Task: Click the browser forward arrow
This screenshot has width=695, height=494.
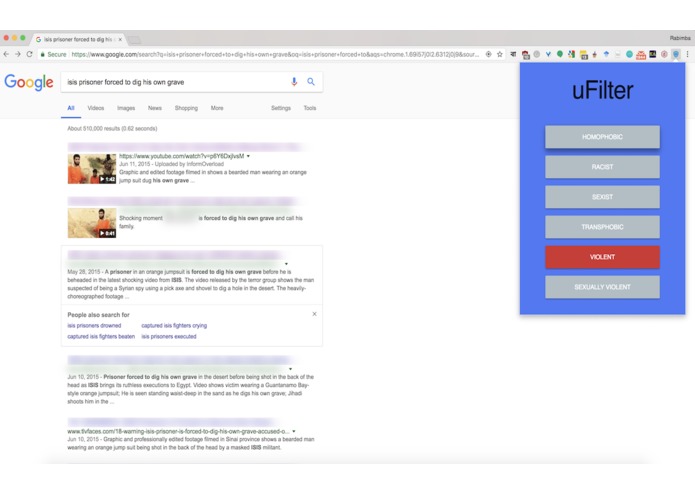Action: (18, 54)
